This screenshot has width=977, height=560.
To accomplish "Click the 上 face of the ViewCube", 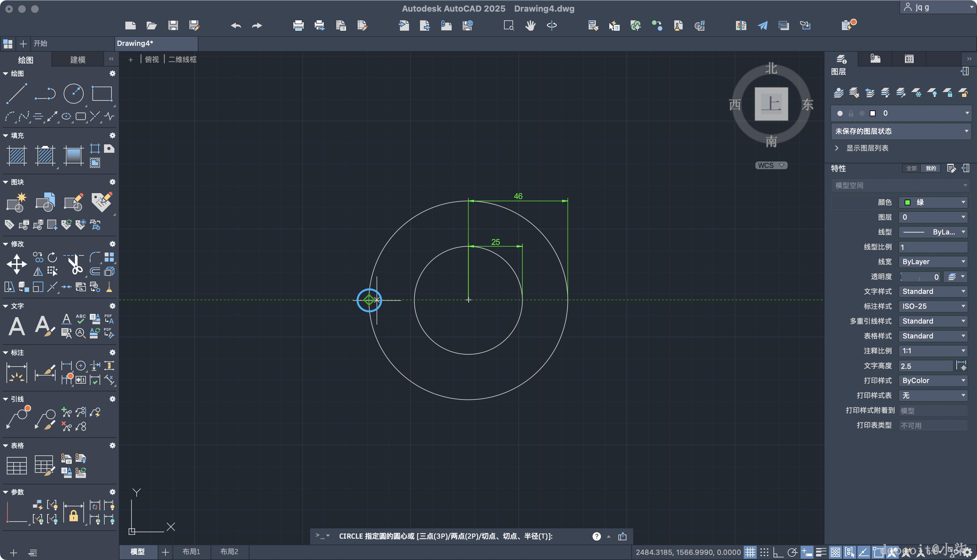I will (771, 104).
